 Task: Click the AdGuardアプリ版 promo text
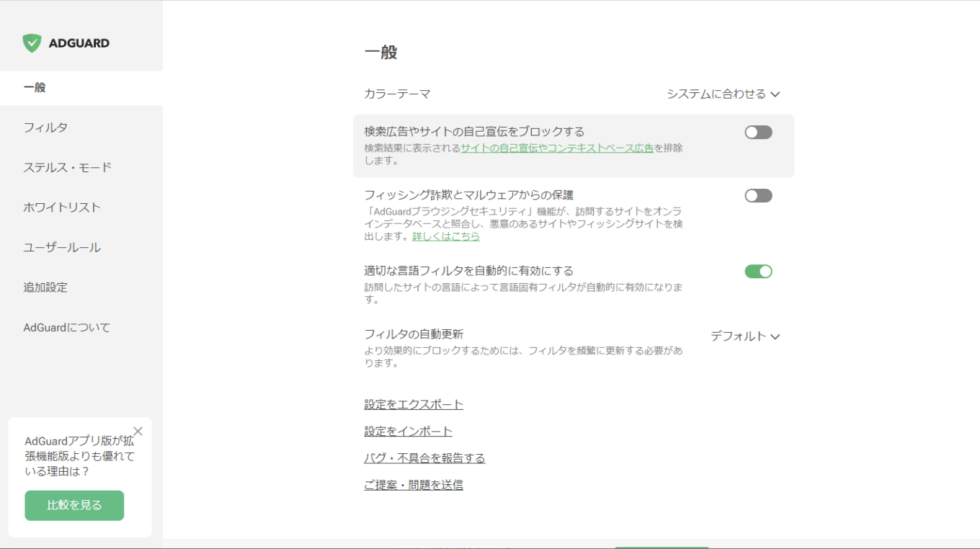pos(79,456)
